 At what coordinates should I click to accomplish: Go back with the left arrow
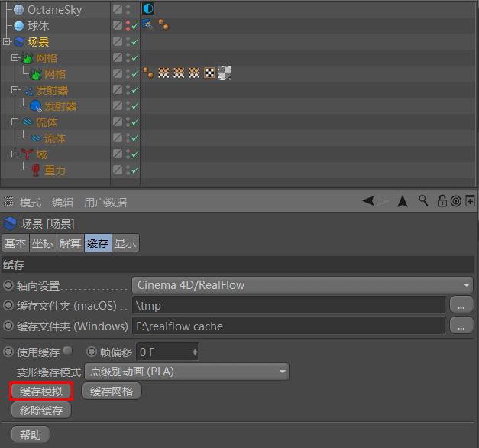(368, 201)
